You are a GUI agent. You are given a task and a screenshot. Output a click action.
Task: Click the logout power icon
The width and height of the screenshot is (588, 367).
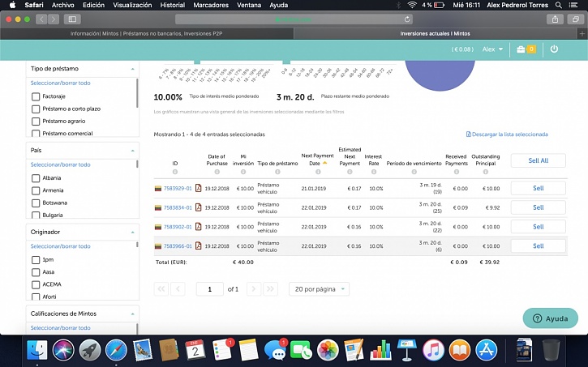[x=554, y=49]
